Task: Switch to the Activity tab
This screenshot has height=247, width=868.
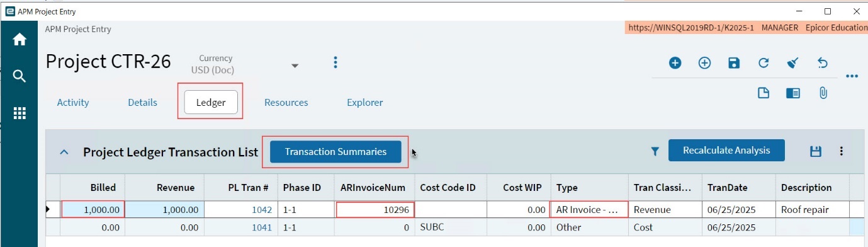Action: pyautogui.click(x=73, y=102)
